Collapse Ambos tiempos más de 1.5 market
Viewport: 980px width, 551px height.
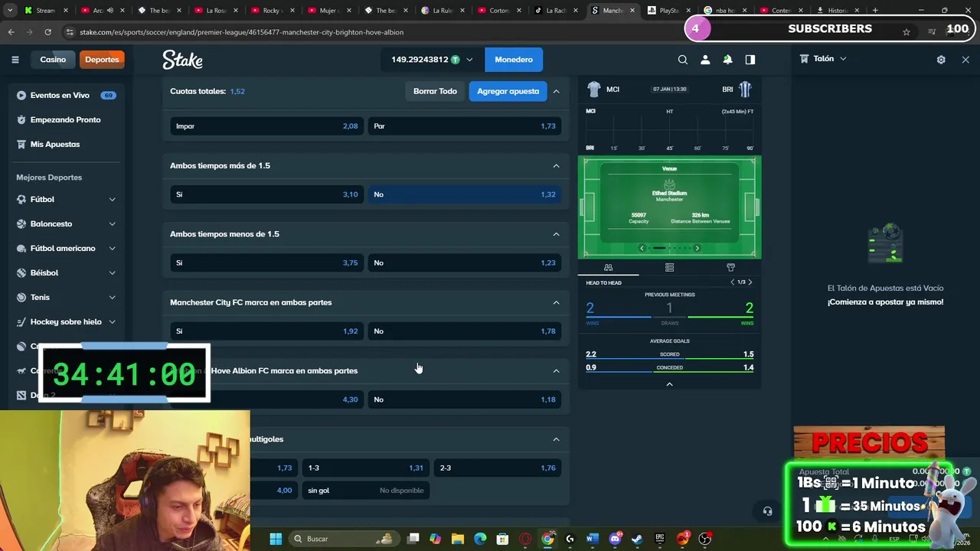point(557,165)
